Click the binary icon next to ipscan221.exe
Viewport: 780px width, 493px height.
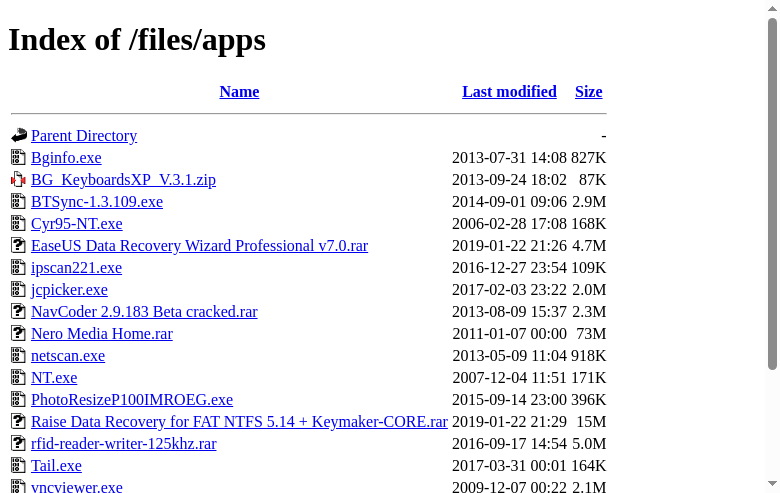(x=18, y=267)
